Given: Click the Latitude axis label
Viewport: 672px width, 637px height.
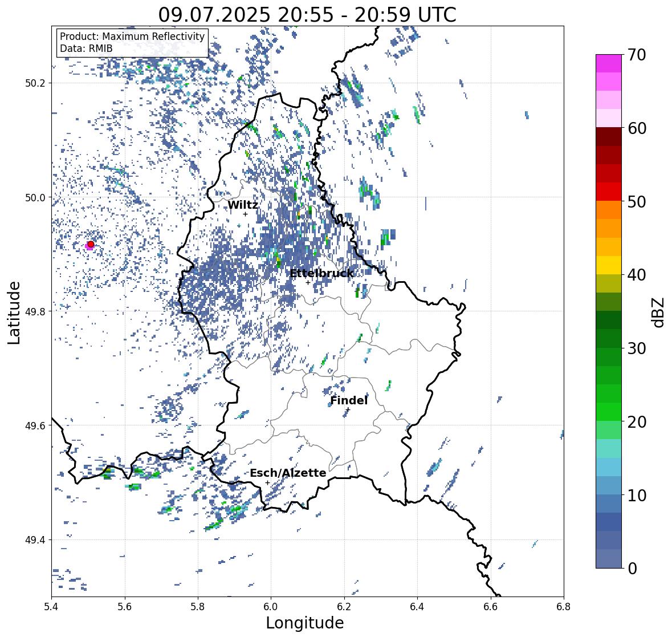Looking at the screenshot, I should point(14,313).
